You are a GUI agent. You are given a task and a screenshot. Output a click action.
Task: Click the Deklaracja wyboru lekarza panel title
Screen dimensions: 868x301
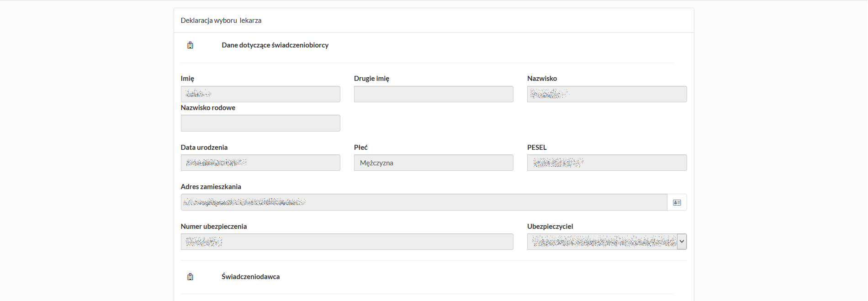[221, 21]
